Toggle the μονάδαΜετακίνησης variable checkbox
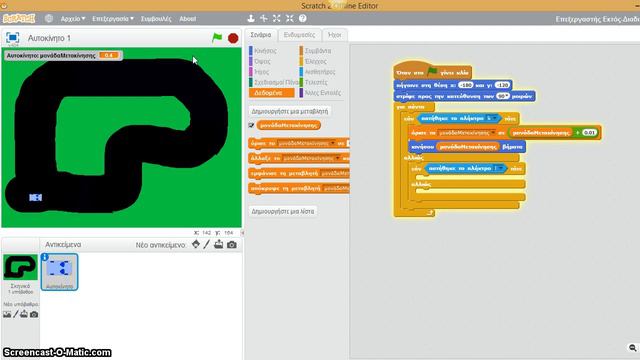Image resolution: width=640 pixels, height=360 pixels. click(x=251, y=125)
